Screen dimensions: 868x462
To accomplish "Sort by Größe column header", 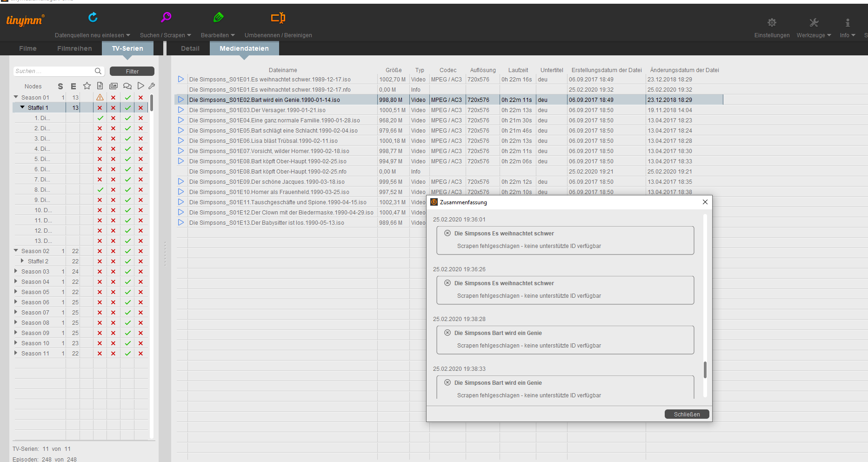I will click(x=394, y=70).
